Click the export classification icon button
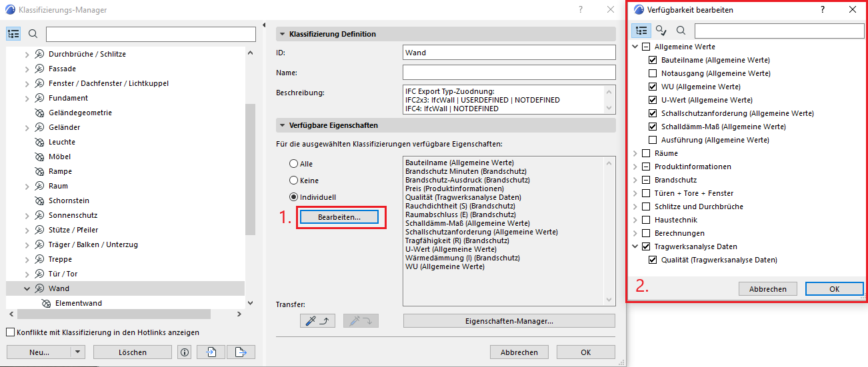 click(x=241, y=352)
